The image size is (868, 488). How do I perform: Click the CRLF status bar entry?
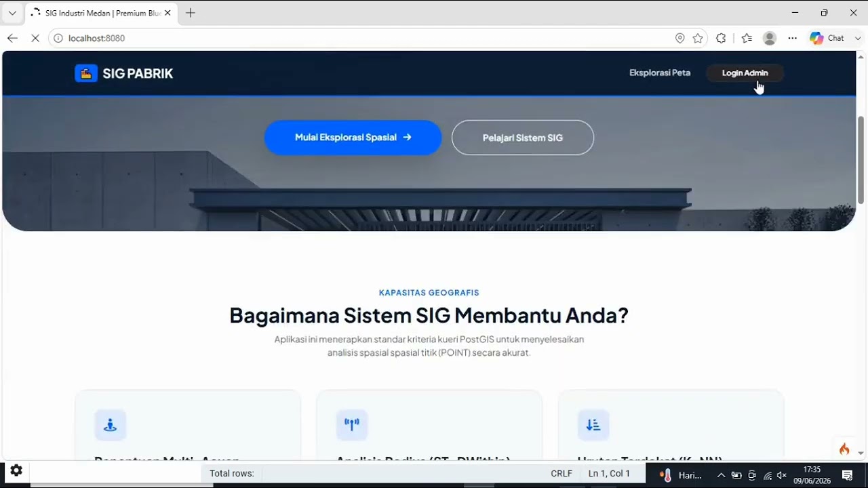[x=561, y=473]
